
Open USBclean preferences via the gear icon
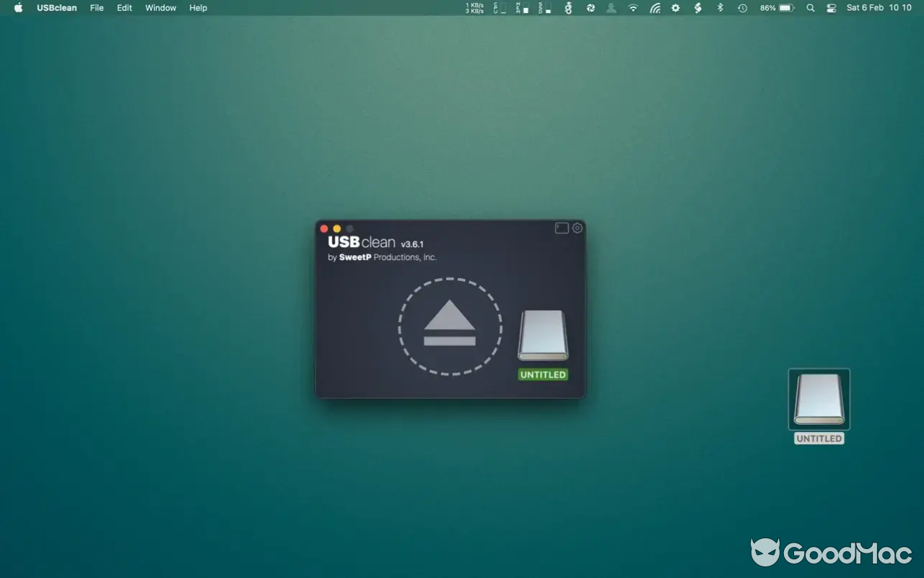click(577, 228)
